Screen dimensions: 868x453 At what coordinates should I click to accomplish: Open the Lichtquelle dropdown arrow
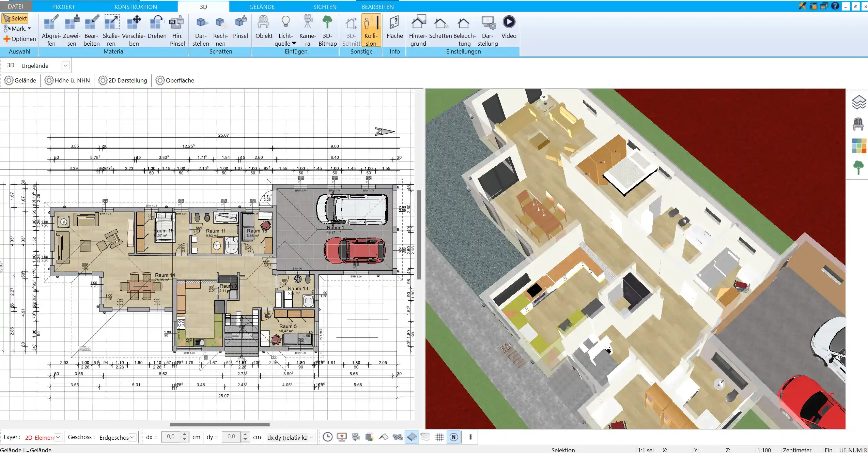click(x=294, y=44)
